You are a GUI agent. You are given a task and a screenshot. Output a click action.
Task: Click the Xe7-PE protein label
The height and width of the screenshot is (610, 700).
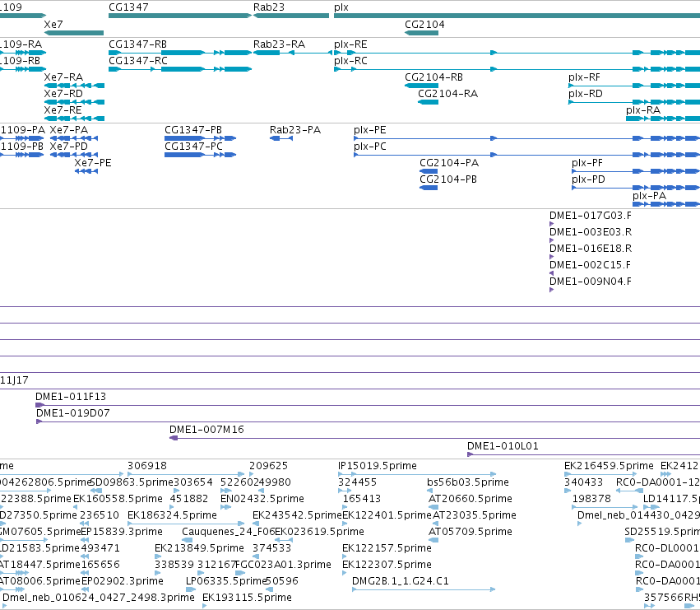[x=93, y=163]
